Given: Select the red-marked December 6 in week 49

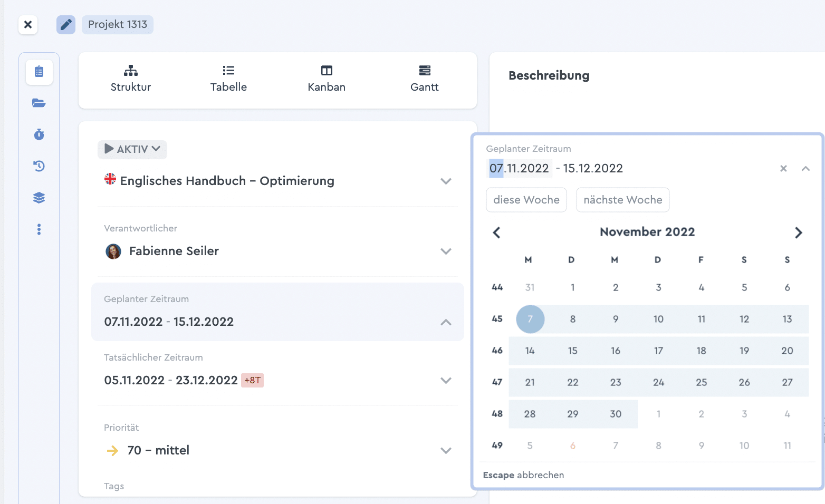Looking at the screenshot, I should [x=573, y=445].
